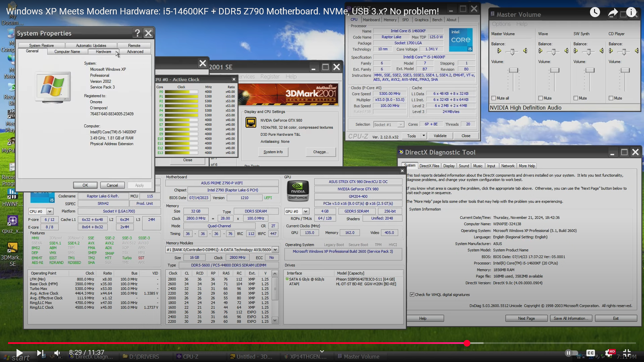
Task: Open HWiNFO desktop icon
Action: 12,197
